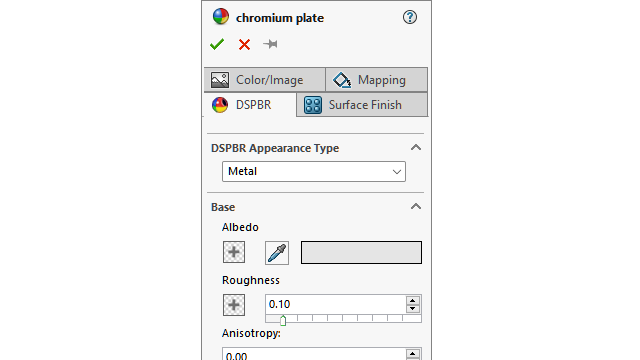Open the Albedo color swatch
The width and height of the screenshot is (640, 360).
(x=361, y=252)
